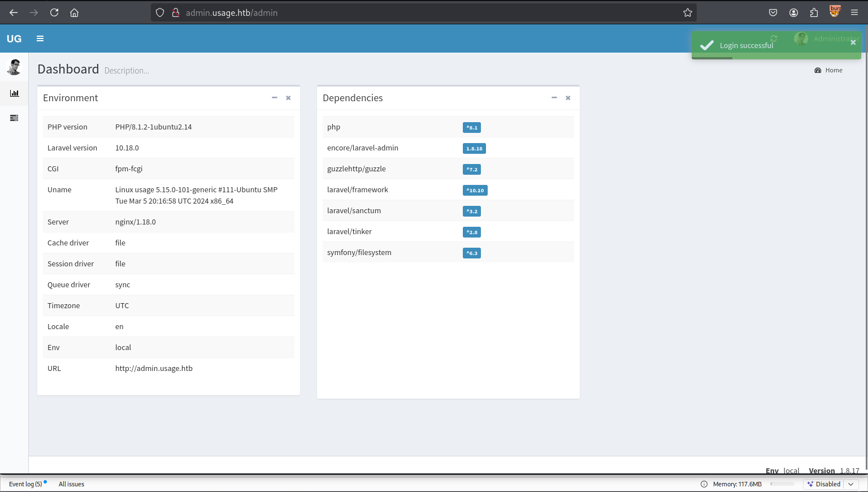Select the Laravel version 10.18.0 value
This screenshot has width=868, height=492.
click(127, 148)
